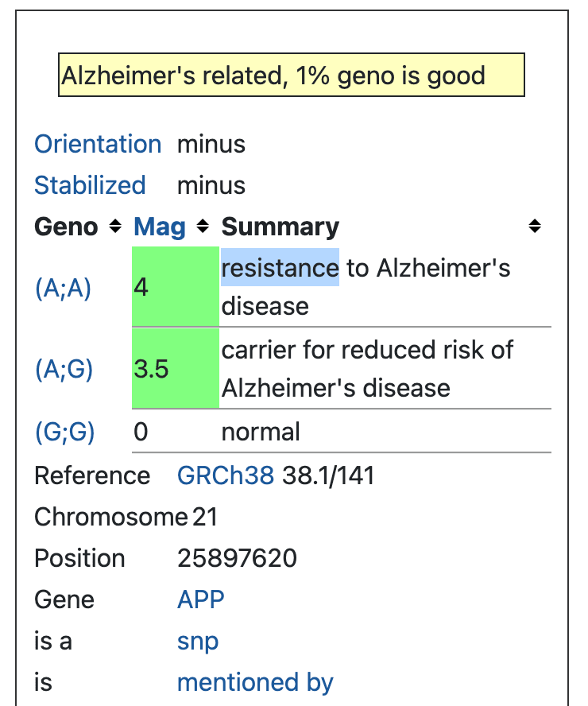The image size is (588, 706).
Task: Open the (A;G) genotype page
Action: 64,370
